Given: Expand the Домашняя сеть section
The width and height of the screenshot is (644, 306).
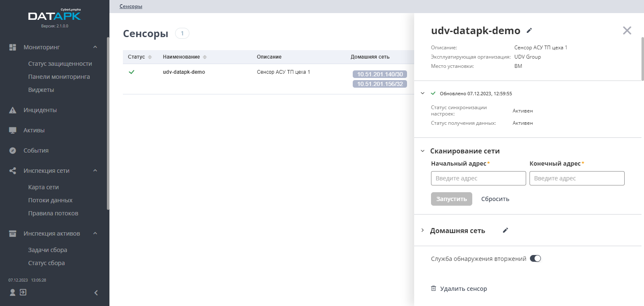Looking at the screenshot, I should click(x=423, y=231).
